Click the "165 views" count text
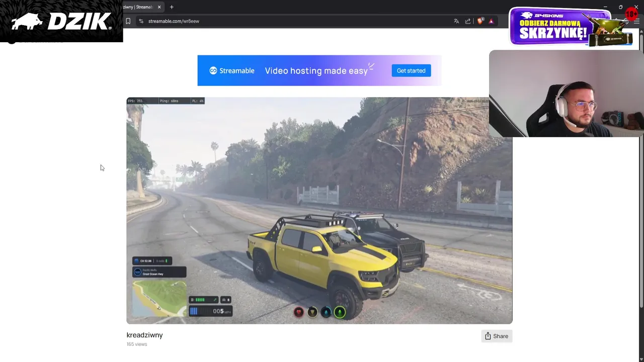The height and width of the screenshot is (362, 644). click(137, 344)
